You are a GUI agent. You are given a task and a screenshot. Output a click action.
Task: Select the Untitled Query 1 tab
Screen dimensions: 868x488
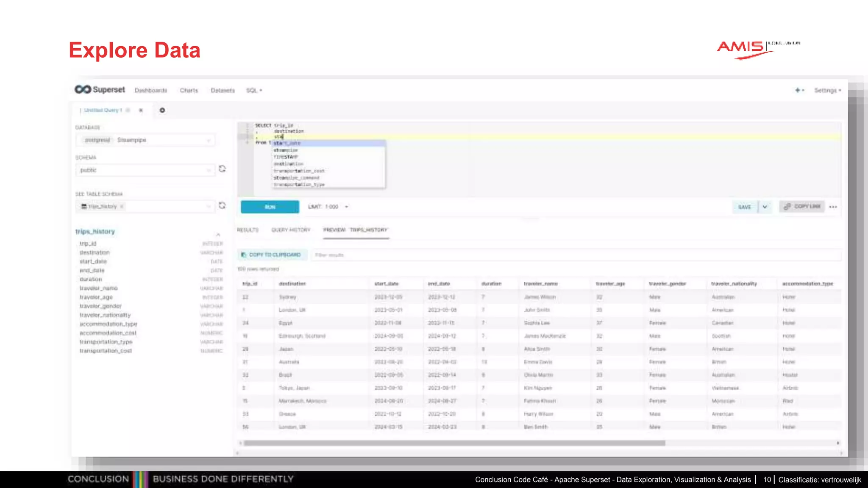(x=103, y=110)
